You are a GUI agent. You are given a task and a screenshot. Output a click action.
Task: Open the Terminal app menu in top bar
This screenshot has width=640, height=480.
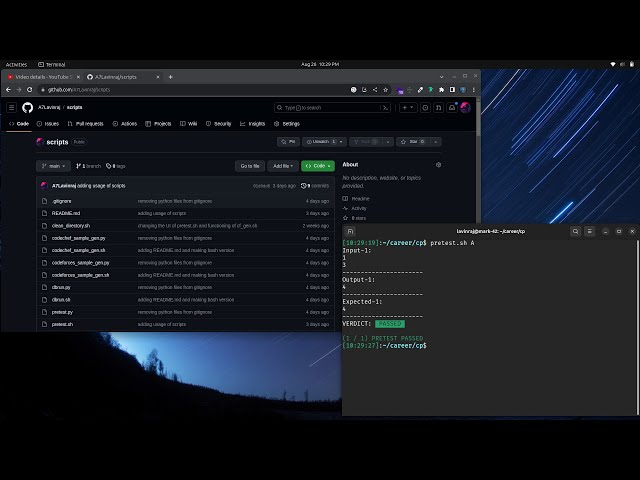(x=52, y=64)
